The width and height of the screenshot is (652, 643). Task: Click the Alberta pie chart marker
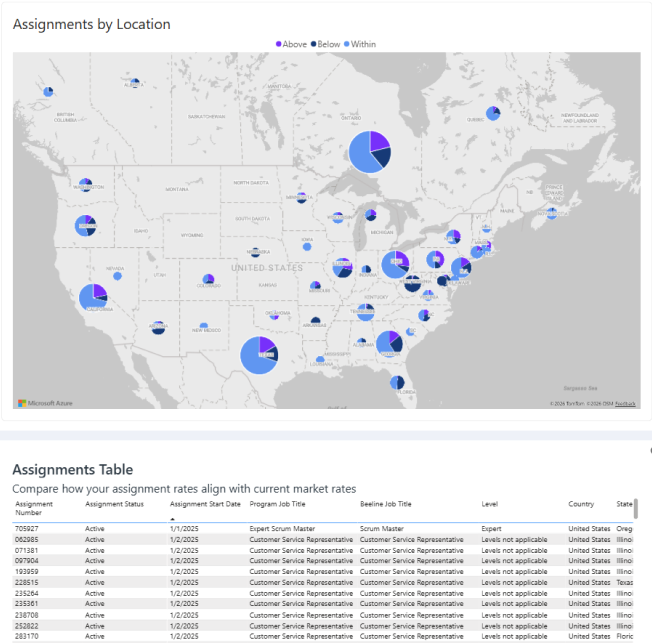click(x=135, y=83)
